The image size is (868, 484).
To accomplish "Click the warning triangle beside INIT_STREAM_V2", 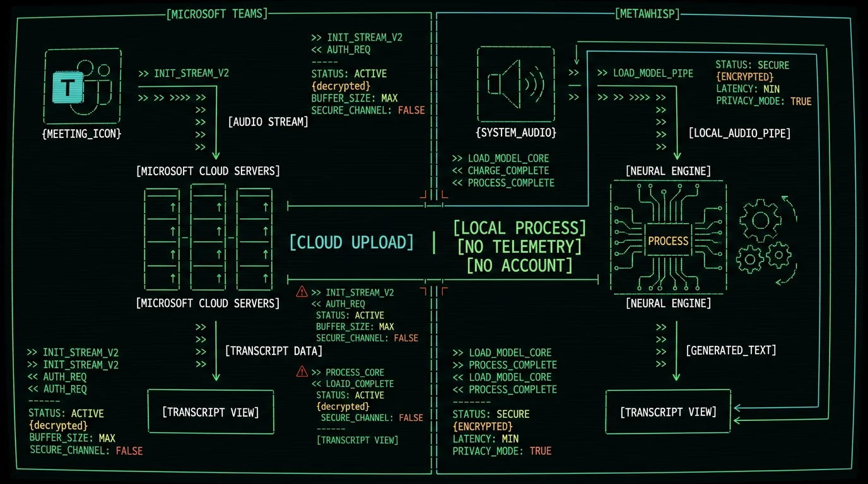I will 302,292.
